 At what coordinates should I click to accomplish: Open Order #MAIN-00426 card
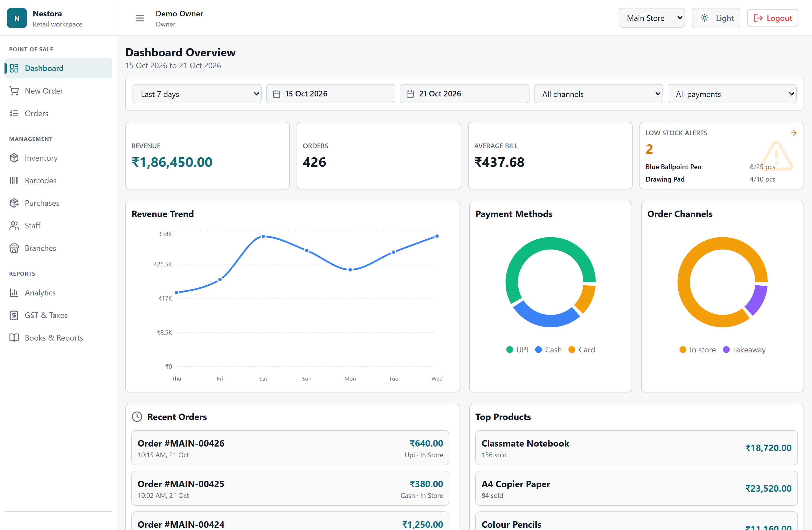(x=290, y=447)
